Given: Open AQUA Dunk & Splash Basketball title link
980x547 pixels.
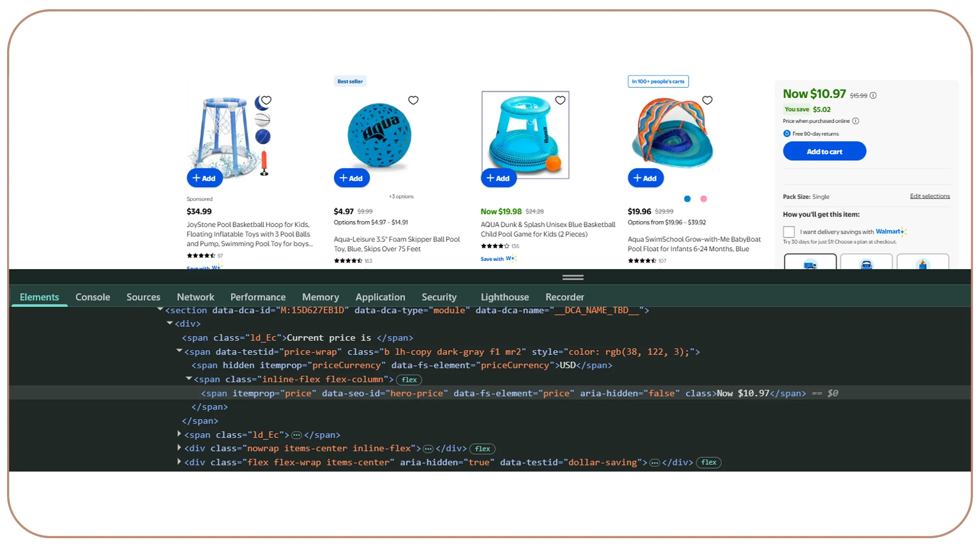Looking at the screenshot, I should 548,229.
